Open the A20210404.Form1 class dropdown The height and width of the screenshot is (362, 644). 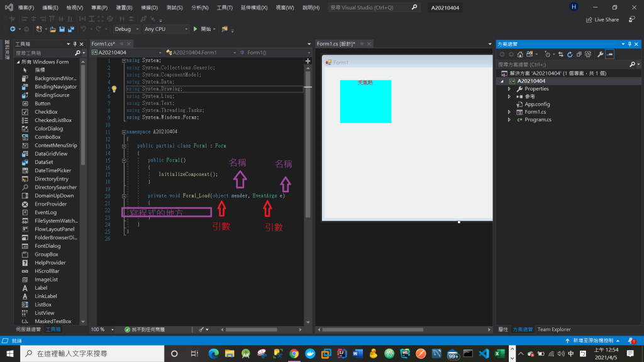[201, 53]
